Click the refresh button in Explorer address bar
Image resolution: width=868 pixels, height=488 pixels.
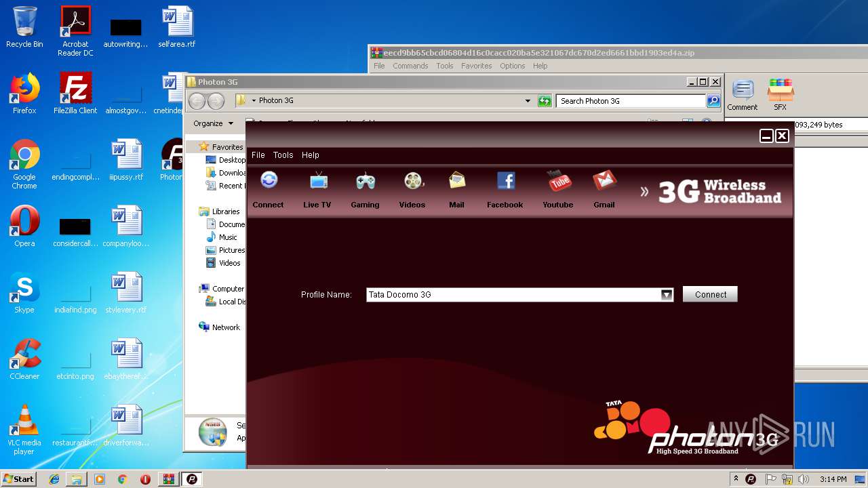[x=545, y=101]
